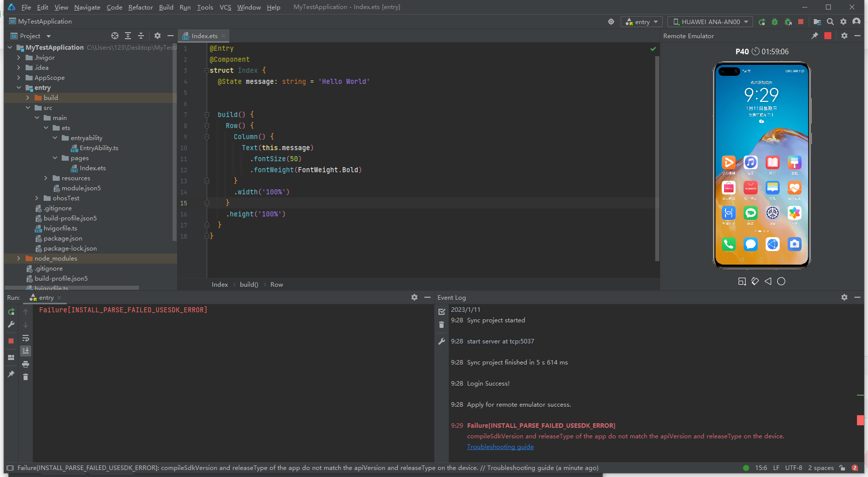This screenshot has height=477, width=868.
Task: Expand the build folder under entry
Action: (28, 98)
